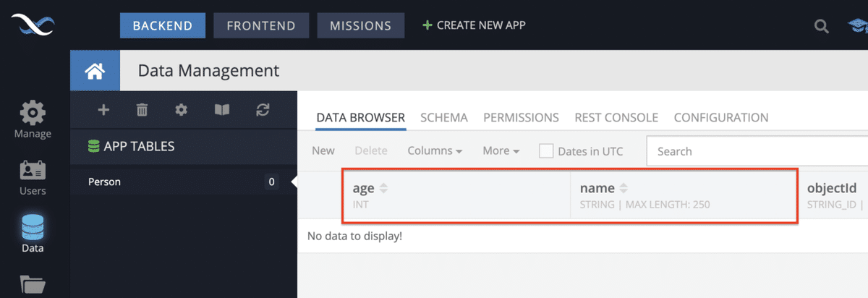Click the graduation cap icon at top right
This screenshot has height=298, width=868.
click(x=858, y=26)
